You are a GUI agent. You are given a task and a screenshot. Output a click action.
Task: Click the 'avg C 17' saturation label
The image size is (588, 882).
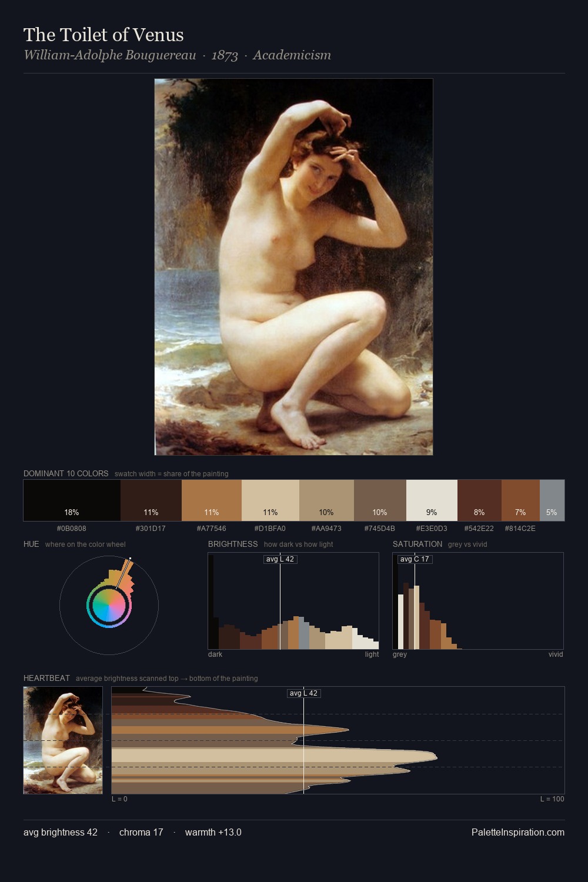pyautogui.click(x=415, y=559)
